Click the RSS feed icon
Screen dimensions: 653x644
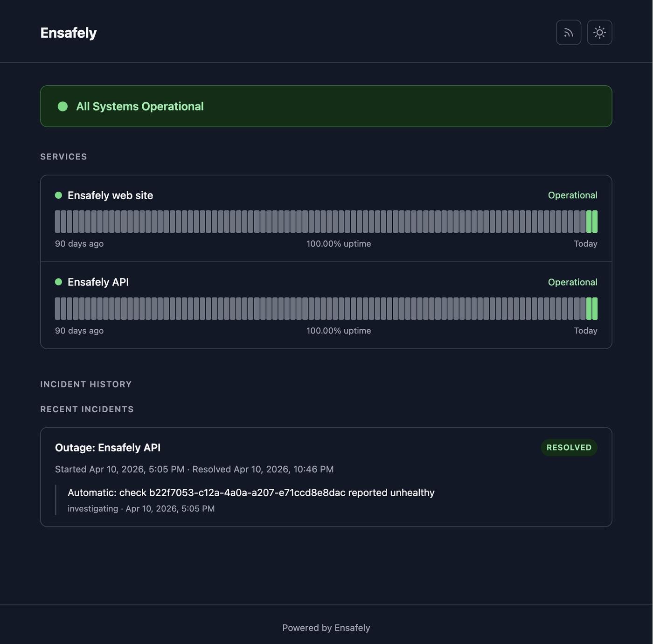click(x=568, y=33)
